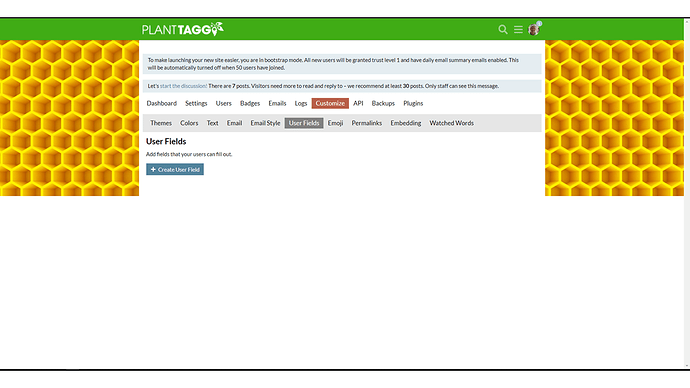Click the bootstrap mode notice text
The image size is (690, 388).
[333, 64]
